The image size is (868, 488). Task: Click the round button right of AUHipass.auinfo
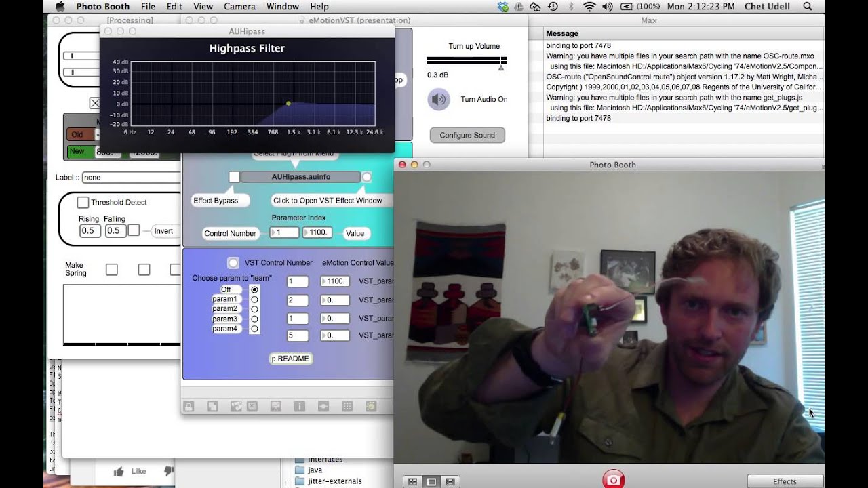point(366,177)
